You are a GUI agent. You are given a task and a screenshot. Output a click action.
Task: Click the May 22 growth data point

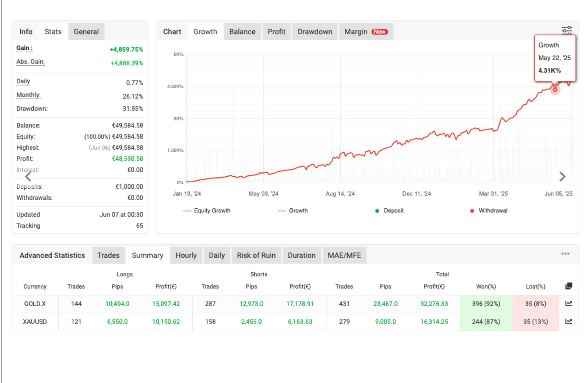click(x=555, y=90)
